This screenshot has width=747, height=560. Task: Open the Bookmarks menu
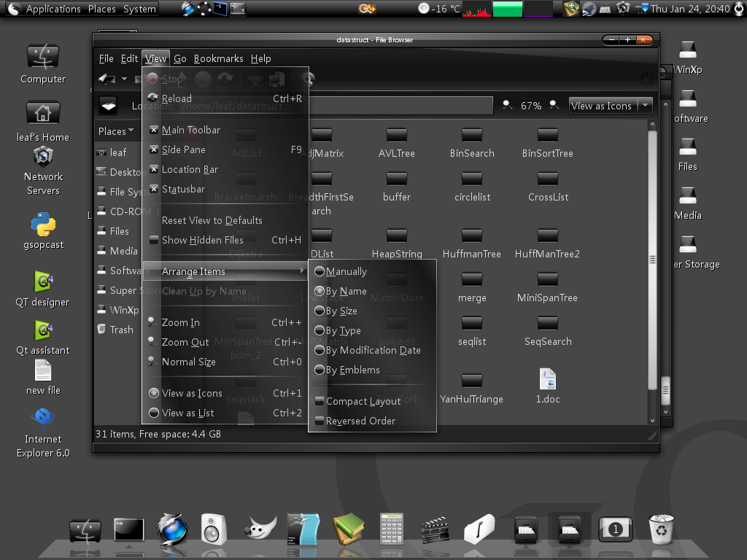click(218, 58)
